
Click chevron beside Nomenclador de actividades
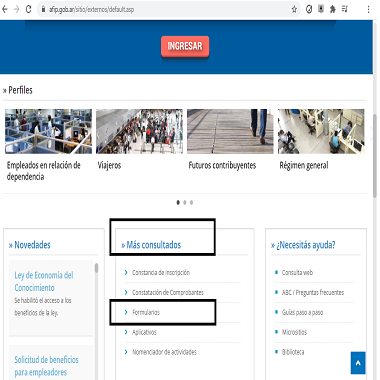click(126, 352)
